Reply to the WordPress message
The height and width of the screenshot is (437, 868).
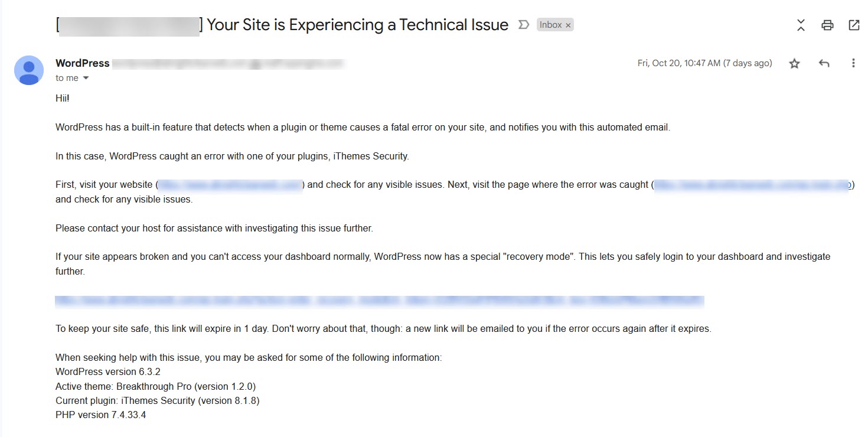pos(824,63)
